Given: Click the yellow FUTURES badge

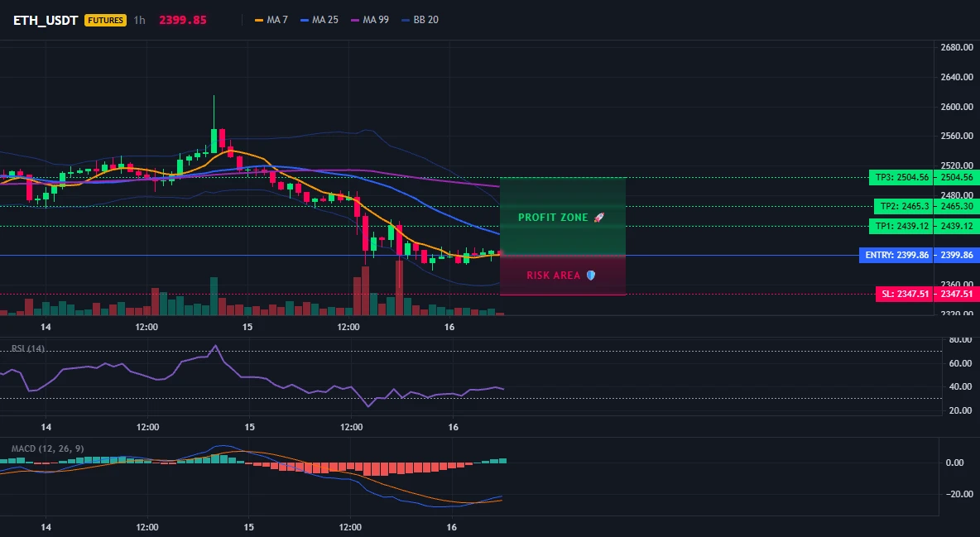Looking at the screenshot, I should point(106,20).
